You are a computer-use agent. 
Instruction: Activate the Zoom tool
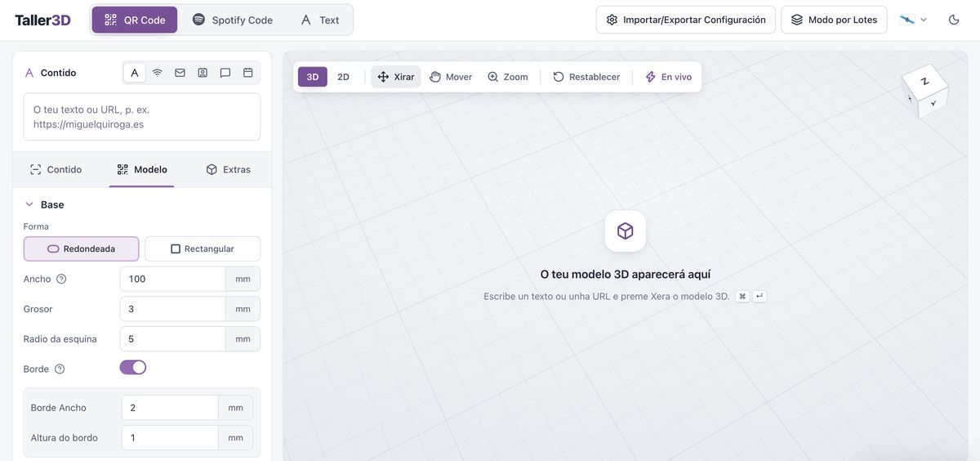(x=508, y=77)
